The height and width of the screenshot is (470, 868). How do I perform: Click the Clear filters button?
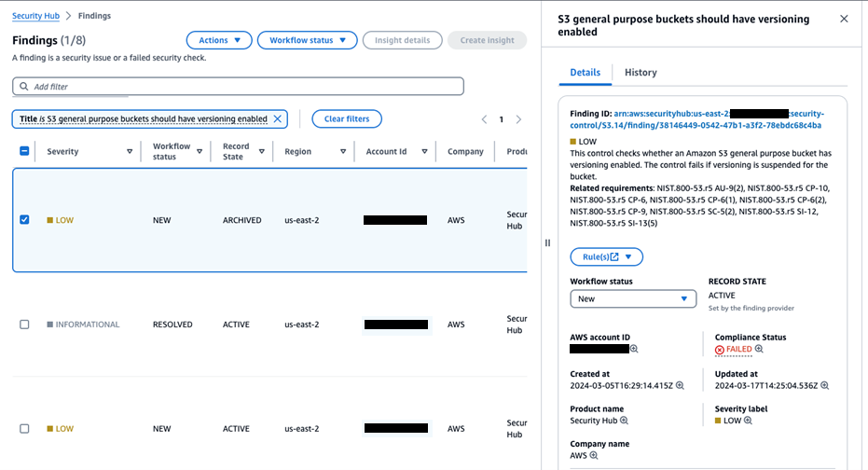coord(347,119)
